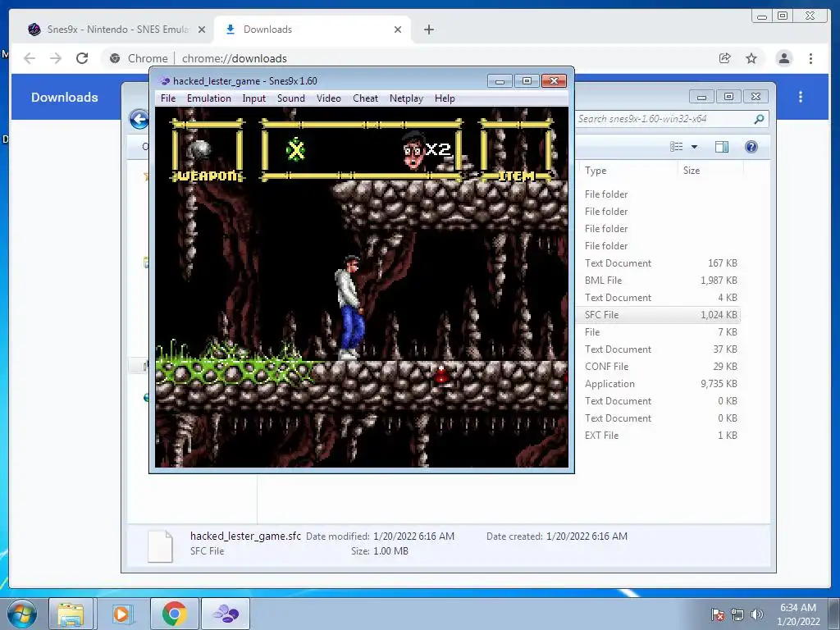
Task: Select the EXT File row, 1 KB
Action: pos(660,436)
